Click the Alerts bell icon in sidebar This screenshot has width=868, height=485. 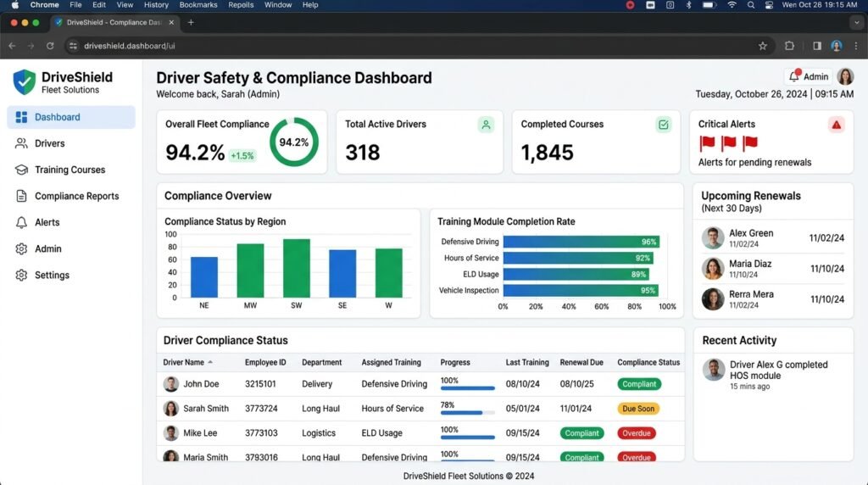tap(21, 222)
